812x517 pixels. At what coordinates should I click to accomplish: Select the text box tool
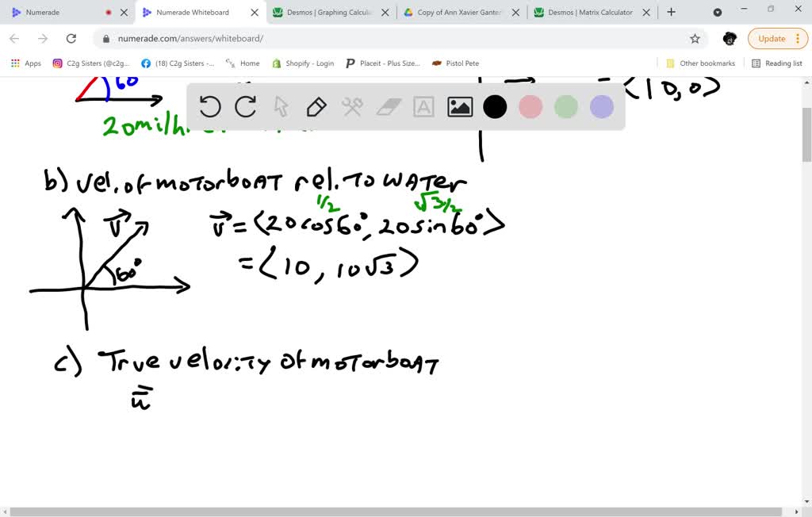[424, 107]
